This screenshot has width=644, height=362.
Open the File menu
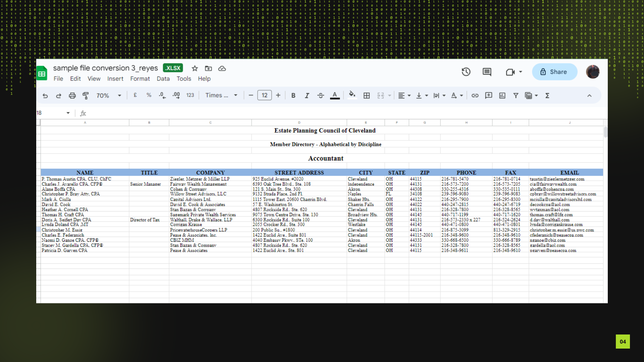pyautogui.click(x=58, y=79)
